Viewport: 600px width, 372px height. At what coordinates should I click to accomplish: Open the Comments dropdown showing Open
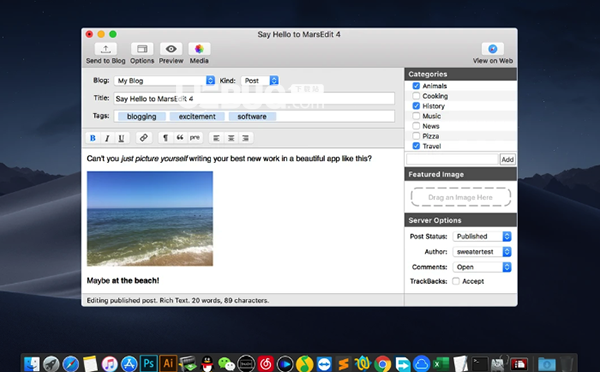pyautogui.click(x=482, y=267)
